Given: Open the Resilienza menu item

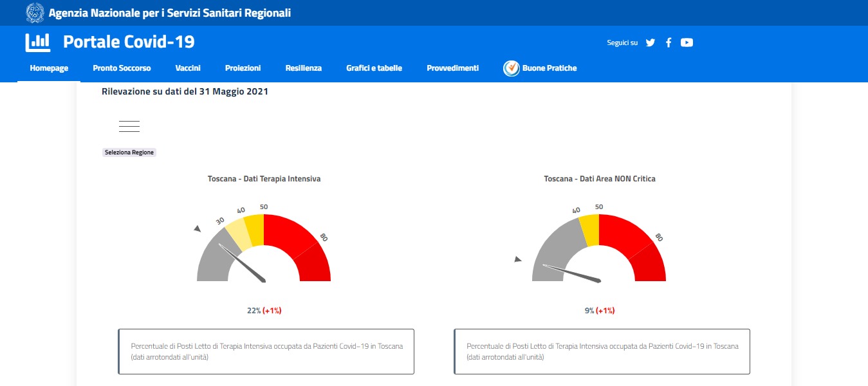Looking at the screenshot, I should [x=304, y=68].
